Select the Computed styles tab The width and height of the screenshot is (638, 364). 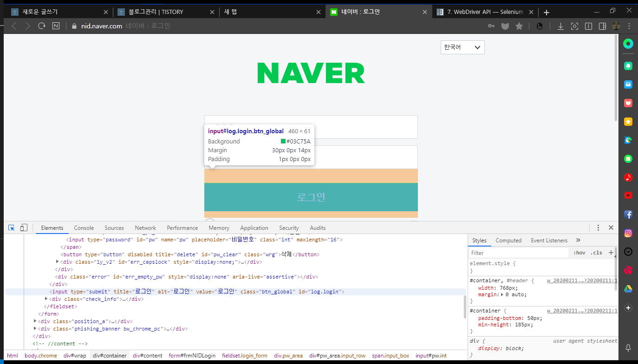coord(508,240)
